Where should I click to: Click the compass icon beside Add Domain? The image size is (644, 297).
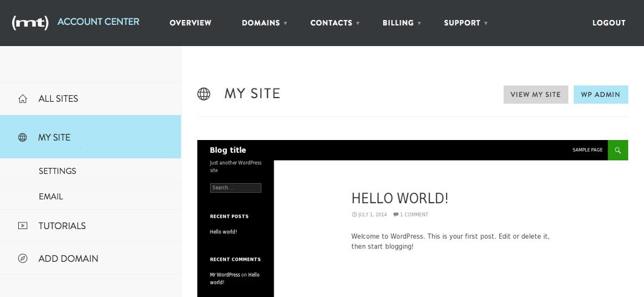coord(22,258)
